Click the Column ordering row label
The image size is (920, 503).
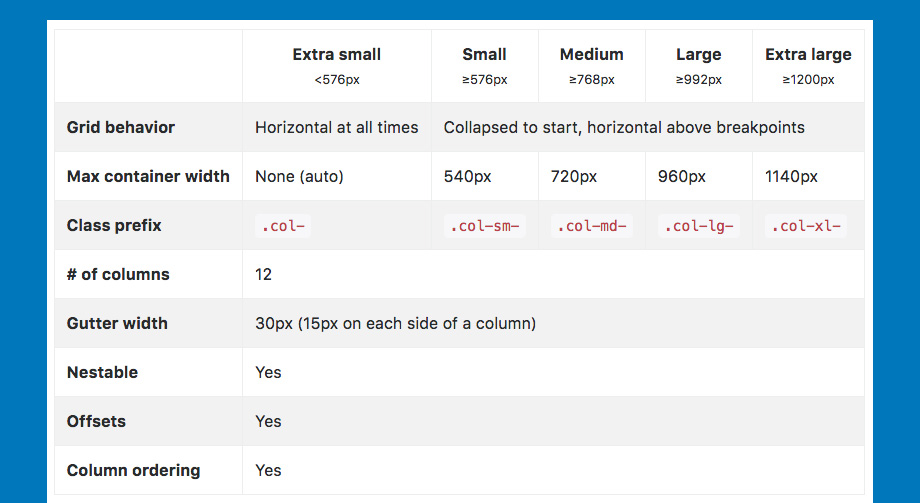(133, 470)
